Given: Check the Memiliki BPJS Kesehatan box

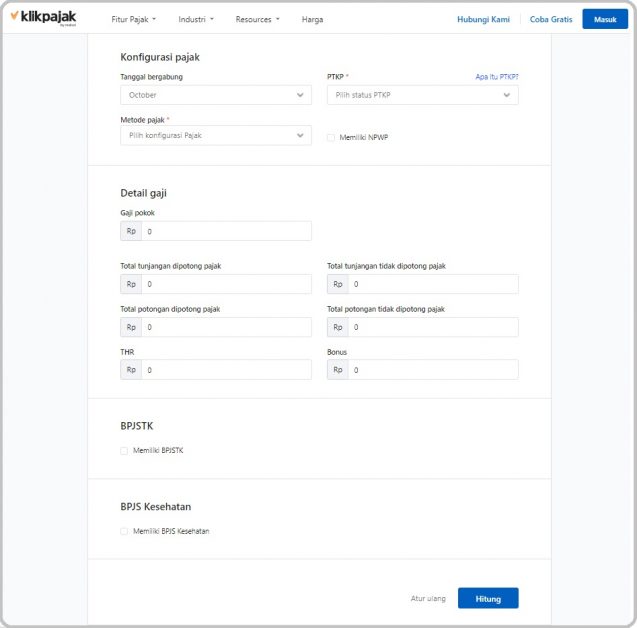Looking at the screenshot, I should coord(125,531).
